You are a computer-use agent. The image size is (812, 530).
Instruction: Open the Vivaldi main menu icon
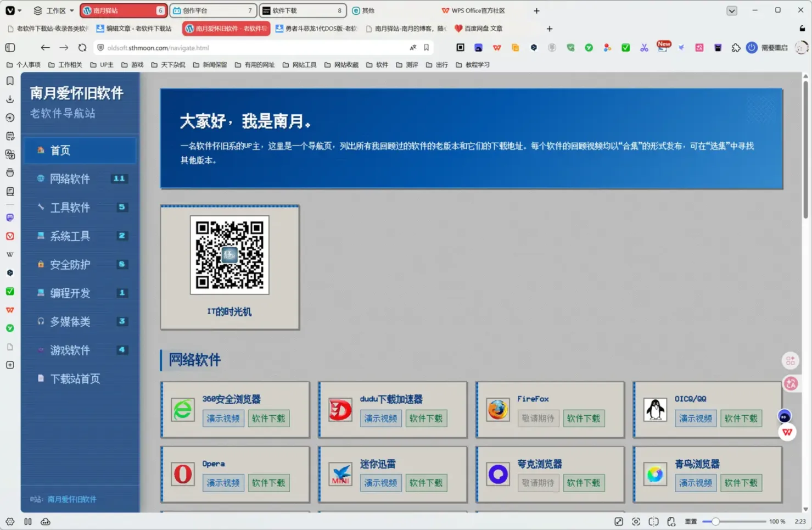[10, 10]
